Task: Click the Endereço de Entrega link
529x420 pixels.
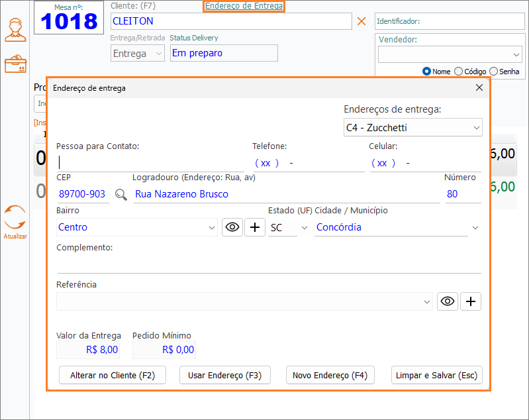Action: click(244, 6)
